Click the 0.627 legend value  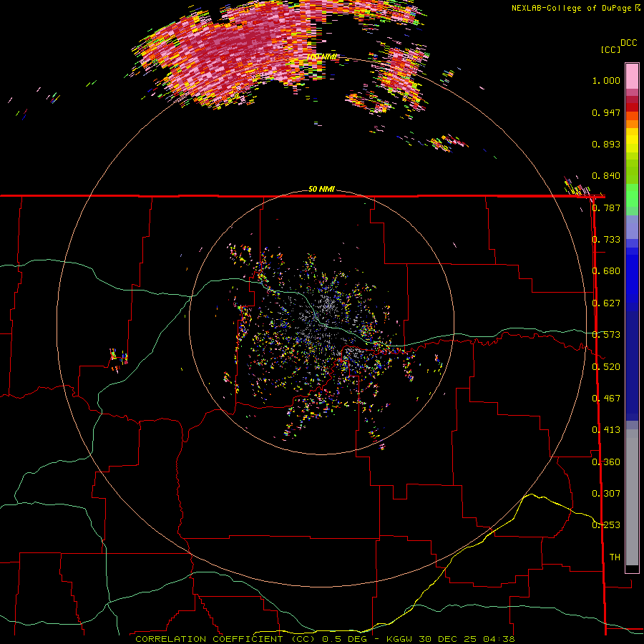pos(606,303)
